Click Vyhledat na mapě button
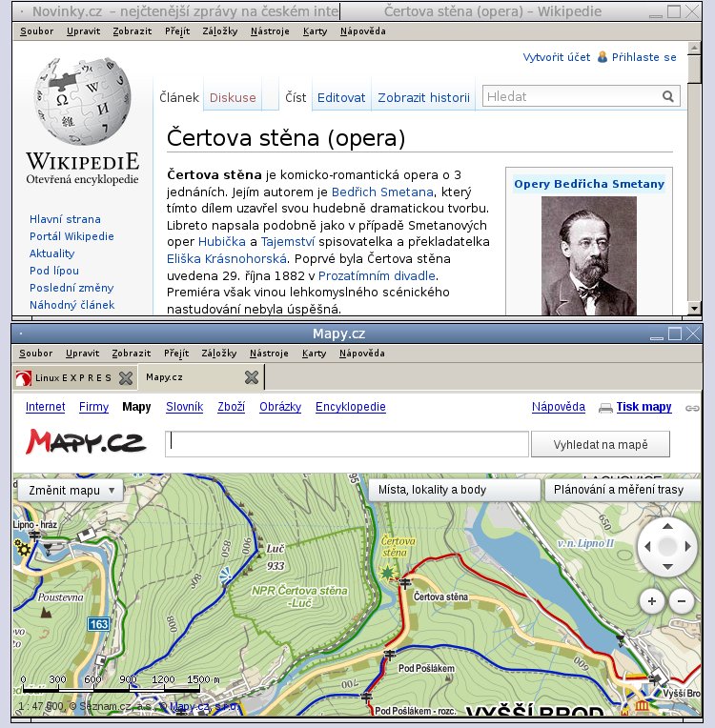 [x=601, y=444]
